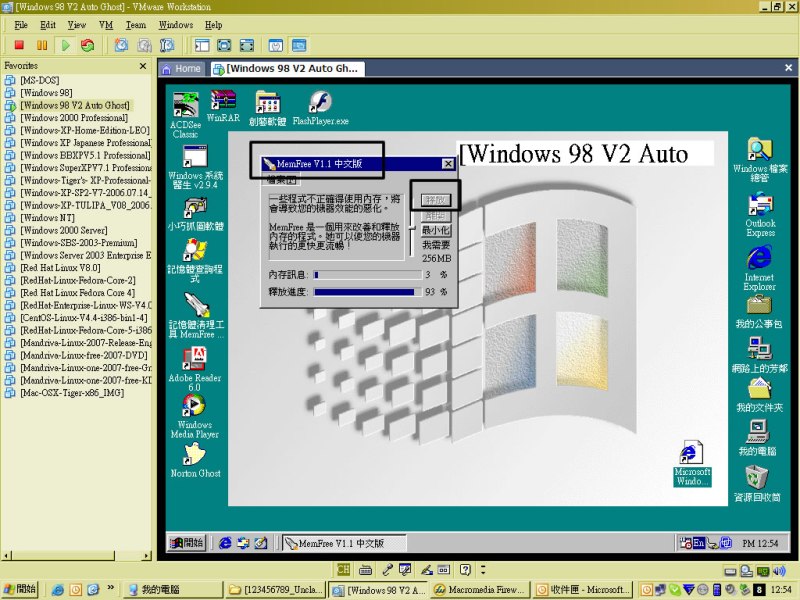Click the Console view toolbar icon

pos(299,45)
